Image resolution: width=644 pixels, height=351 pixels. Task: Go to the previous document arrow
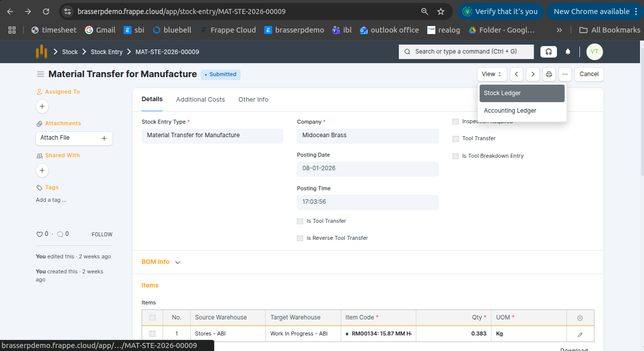pos(516,74)
